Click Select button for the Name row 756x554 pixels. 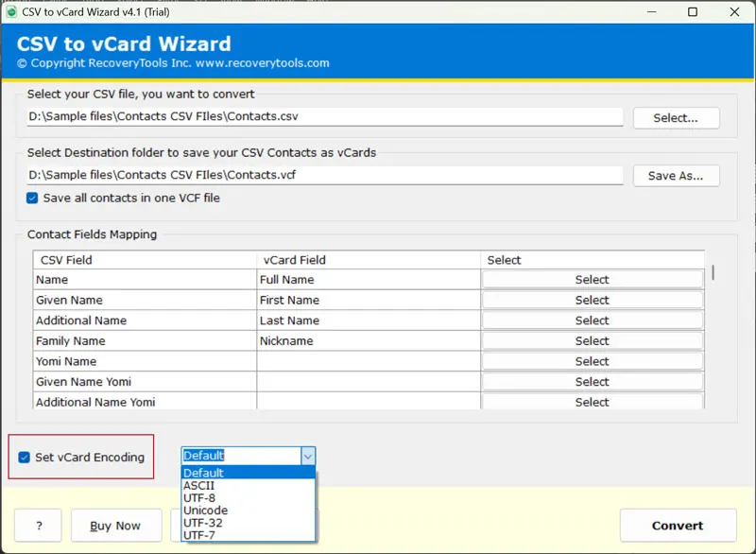[593, 280]
